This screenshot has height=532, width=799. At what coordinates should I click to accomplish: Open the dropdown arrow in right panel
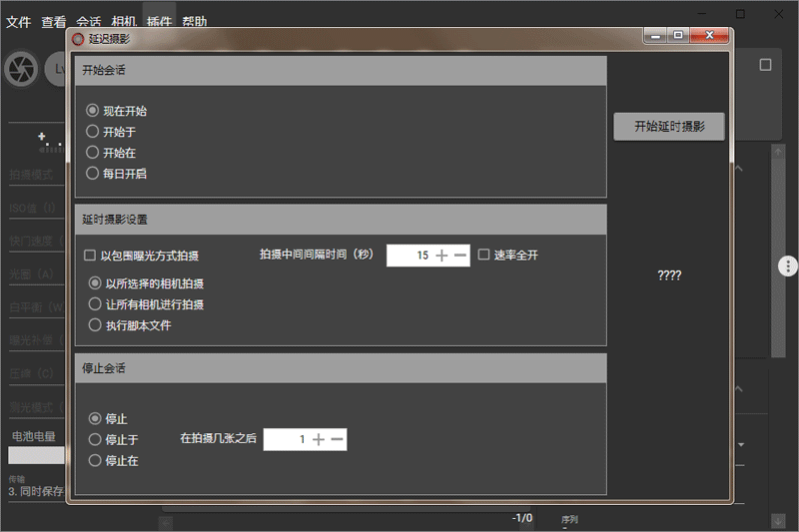pos(741,445)
